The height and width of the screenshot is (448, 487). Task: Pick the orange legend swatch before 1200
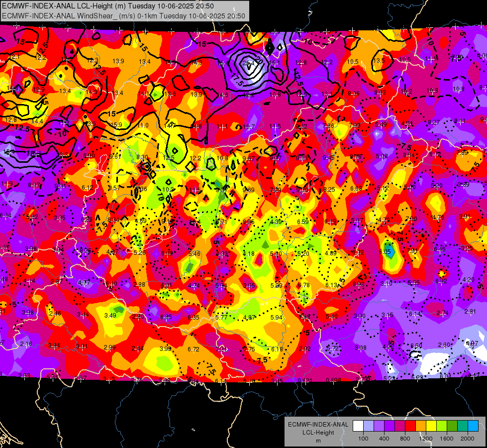[x=421, y=426]
